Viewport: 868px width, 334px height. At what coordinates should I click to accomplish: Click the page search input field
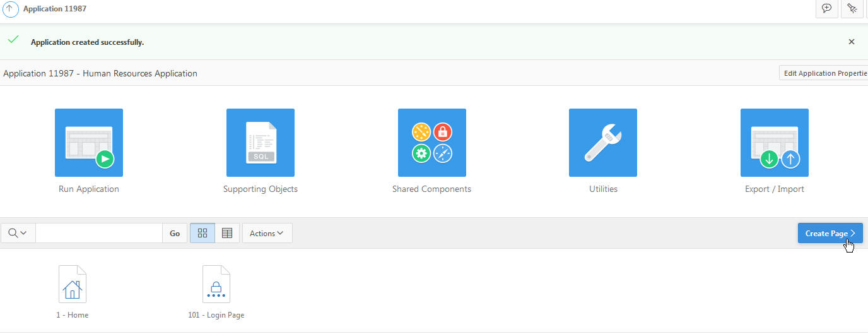coord(99,233)
